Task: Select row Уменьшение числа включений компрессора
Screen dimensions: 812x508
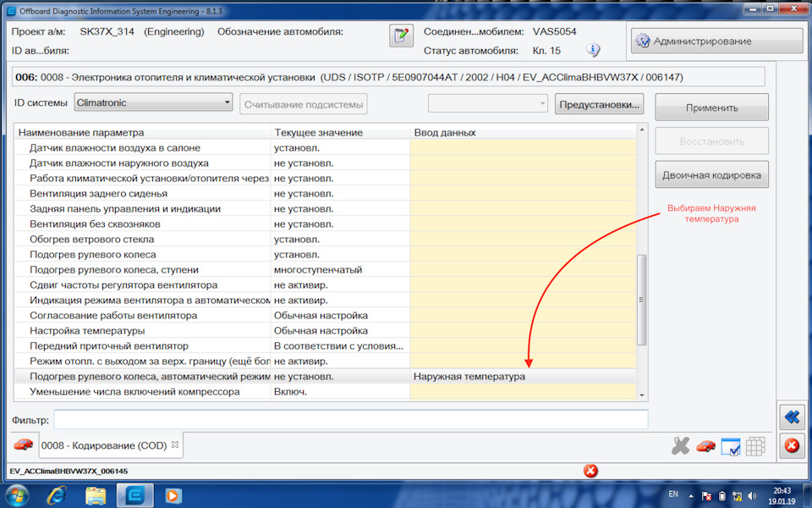Action: pos(325,391)
